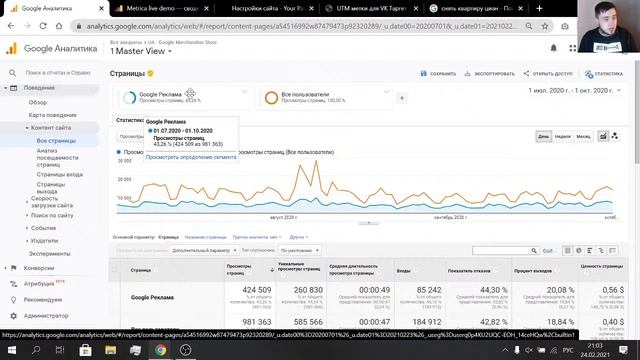
Task: Open OBS Studio from taskbar
Action: point(185,350)
